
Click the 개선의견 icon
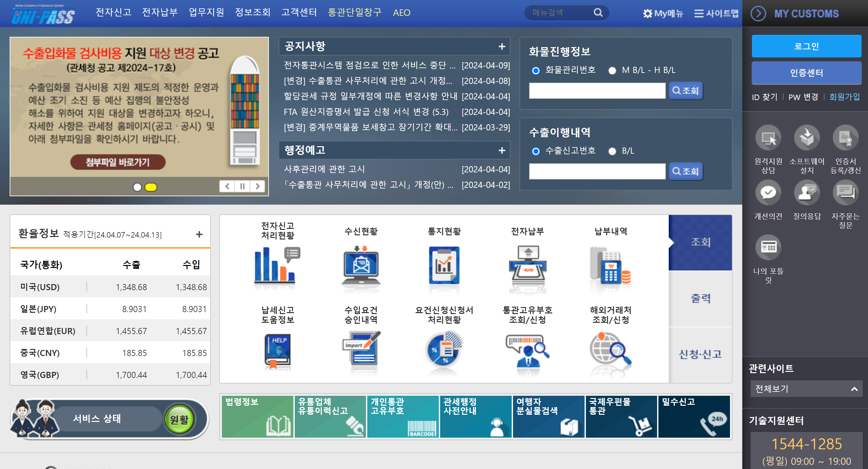tap(768, 193)
